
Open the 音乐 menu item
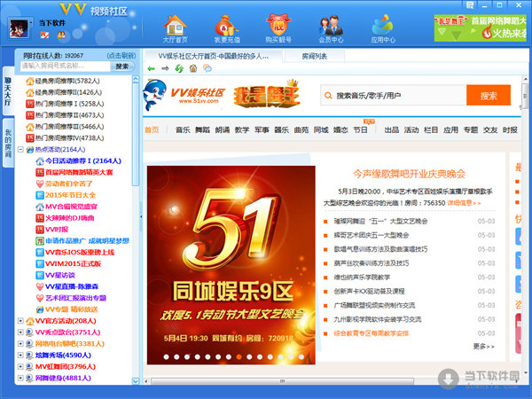[x=183, y=129]
